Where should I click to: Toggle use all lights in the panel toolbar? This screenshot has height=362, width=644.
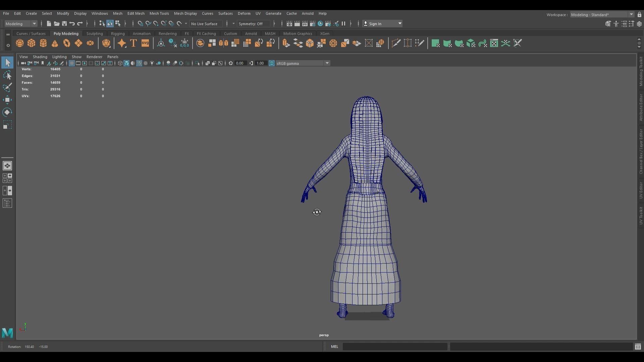tap(152, 63)
